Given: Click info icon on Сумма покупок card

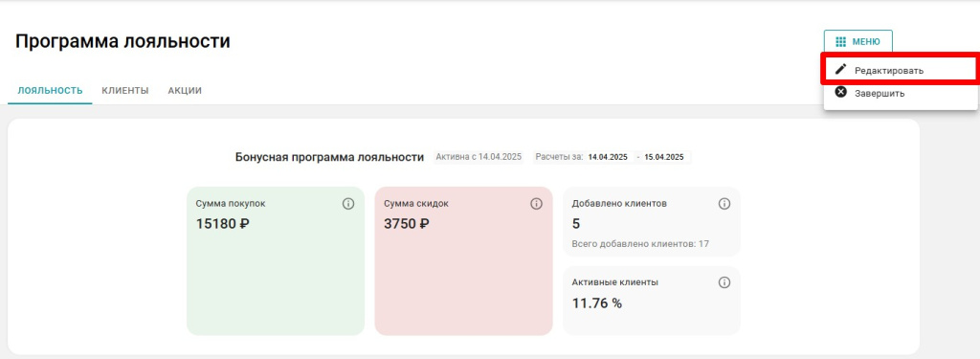Looking at the screenshot, I should (x=348, y=204).
